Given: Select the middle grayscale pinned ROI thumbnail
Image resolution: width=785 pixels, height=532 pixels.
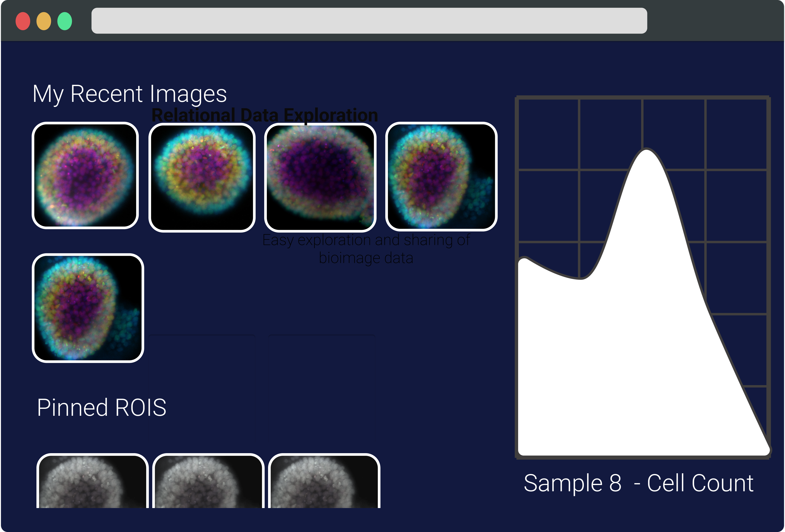Looking at the screenshot, I should (208, 481).
